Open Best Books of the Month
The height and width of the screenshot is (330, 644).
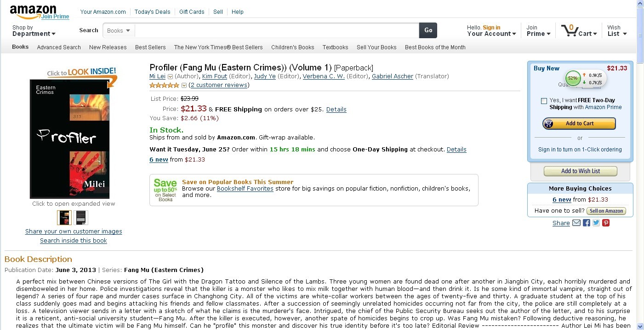tap(435, 47)
